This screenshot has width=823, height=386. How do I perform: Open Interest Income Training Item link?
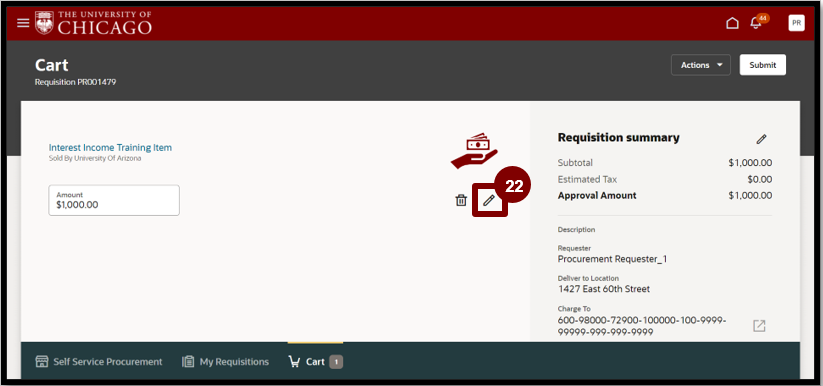(x=110, y=148)
